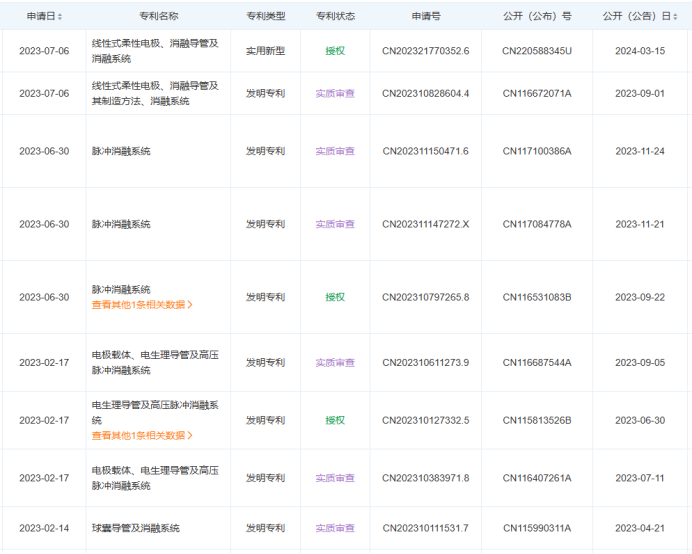Open 线性式柔性电极、消融导管及其制造方法 patent
Image resolution: width=692 pixels, height=554 pixels.
click(155, 94)
